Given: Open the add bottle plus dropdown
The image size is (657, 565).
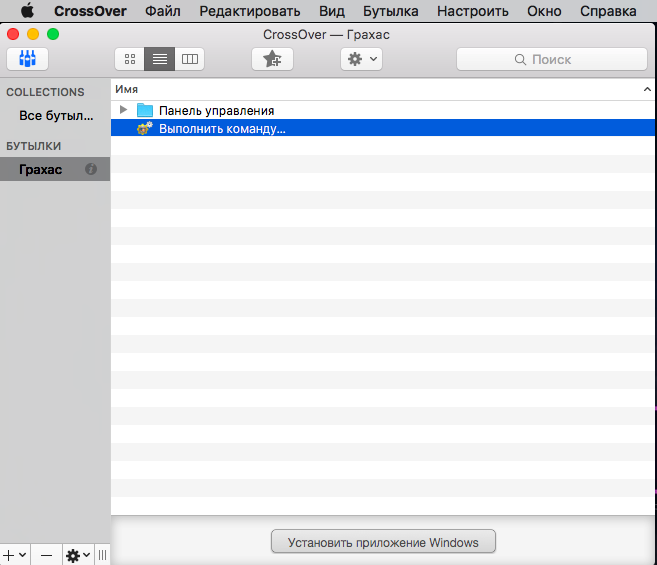Looking at the screenshot, I should coord(15,555).
